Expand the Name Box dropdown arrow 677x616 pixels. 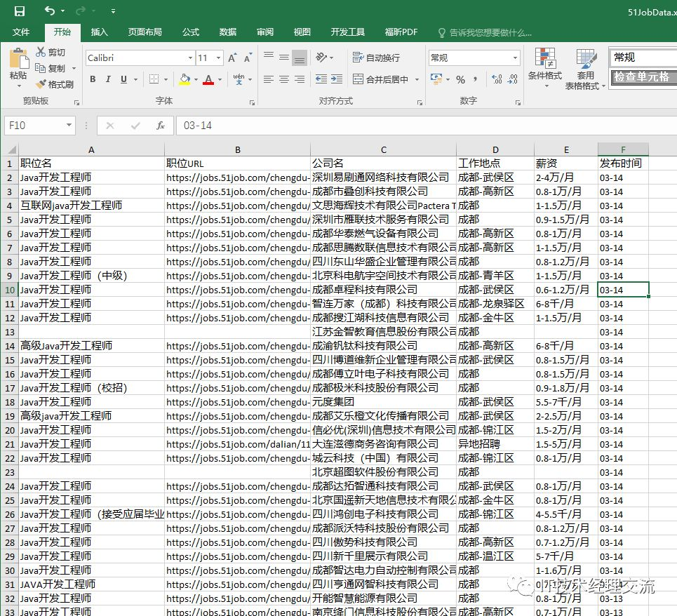click(69, 125)
